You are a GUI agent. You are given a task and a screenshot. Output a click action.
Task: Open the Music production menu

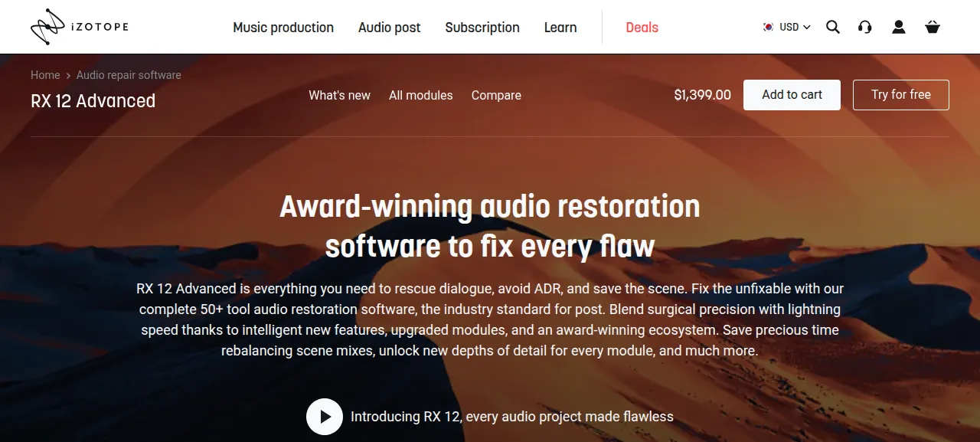coord(283,28)
